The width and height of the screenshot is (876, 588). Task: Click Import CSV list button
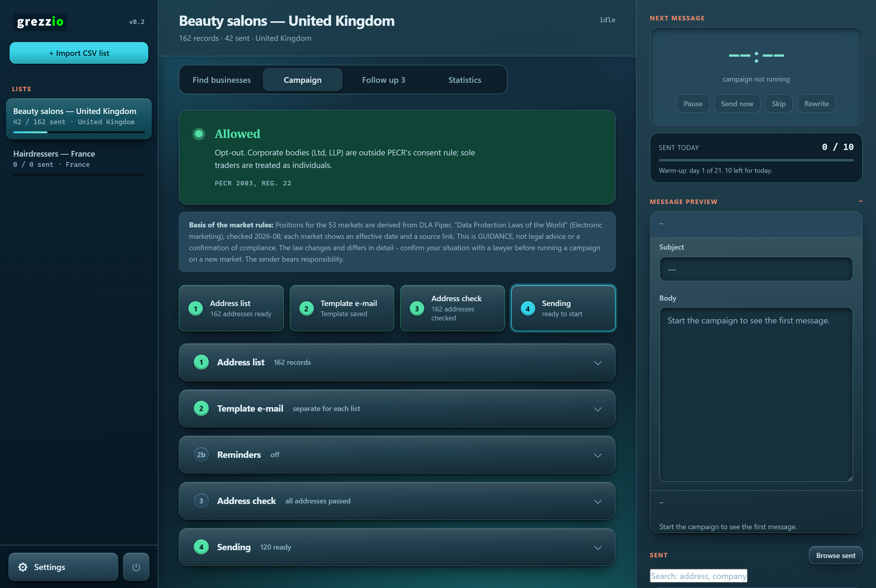[x=79, y=53]
